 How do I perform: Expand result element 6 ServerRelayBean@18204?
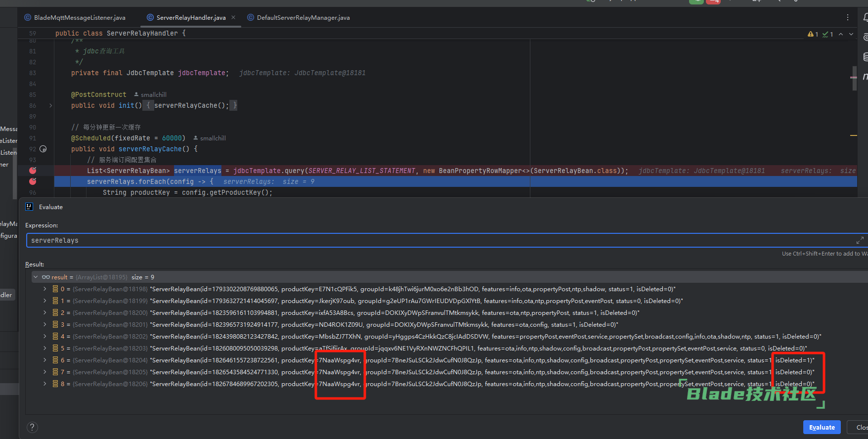pyautogui.click(x=45, y=360)
